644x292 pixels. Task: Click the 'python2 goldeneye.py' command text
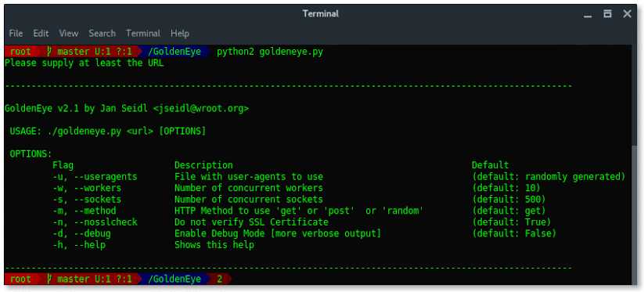(270, 52)
